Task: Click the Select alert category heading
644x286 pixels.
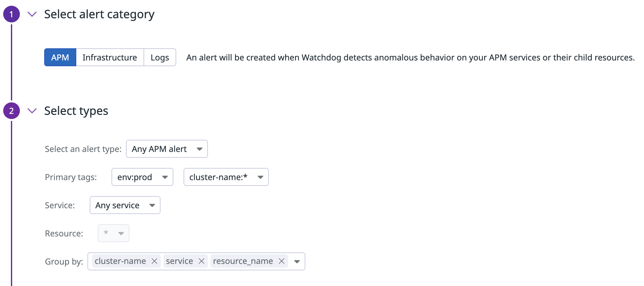Action: (x=99, y=14)
